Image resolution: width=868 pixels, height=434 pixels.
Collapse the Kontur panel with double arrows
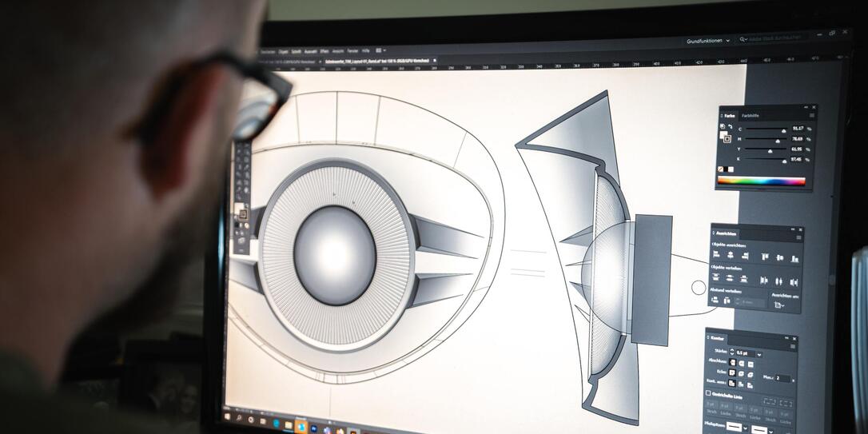tap(786, 337)
